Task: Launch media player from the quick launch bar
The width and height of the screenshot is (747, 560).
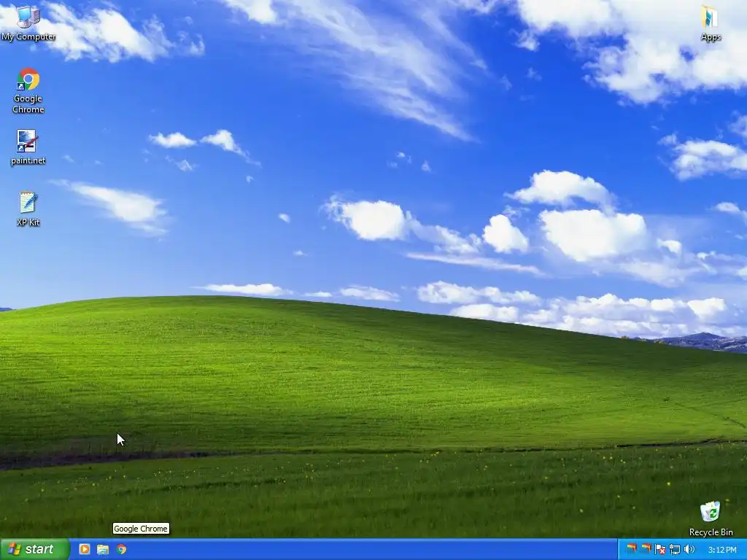Action: [85, 549]
